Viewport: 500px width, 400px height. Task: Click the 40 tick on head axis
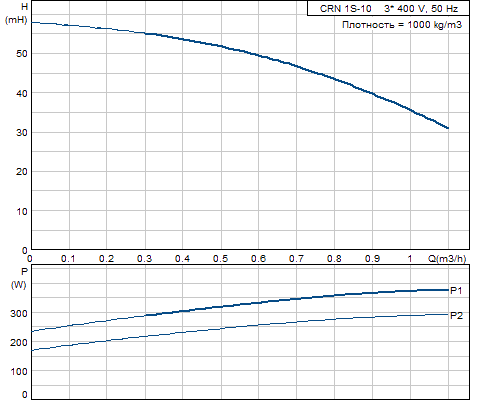pos(22,93)
